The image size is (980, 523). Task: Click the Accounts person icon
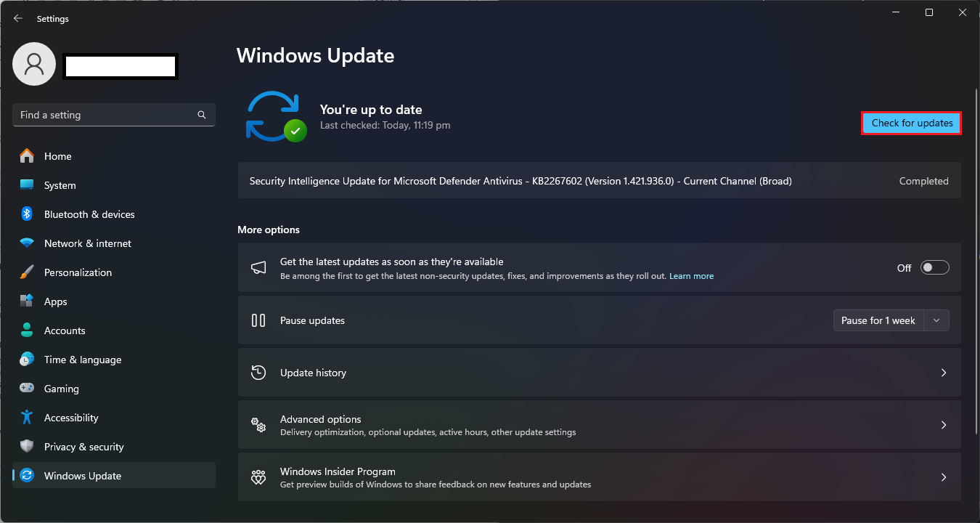click(27, 331)
